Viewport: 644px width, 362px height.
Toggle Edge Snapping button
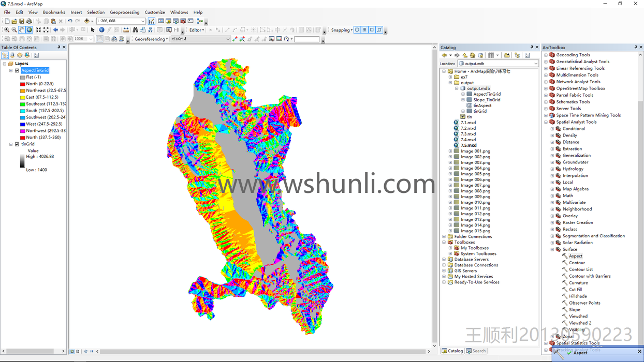pyautogui.click(x=379, y=30)
